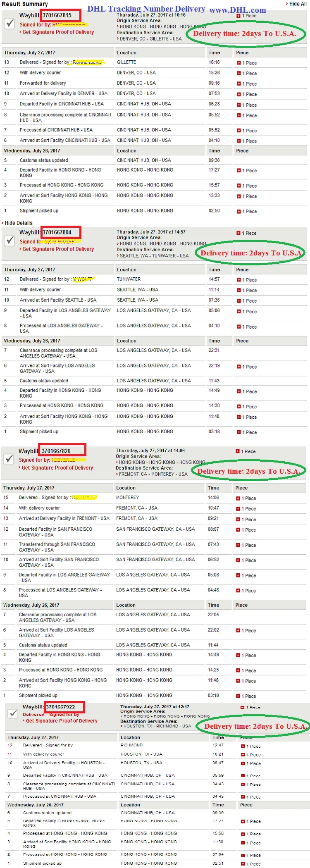Viewport: 310px width, 868px height.
Task: Select waybill number 3701667815 text
Action: pyautogui.click(x=57, y=15)
